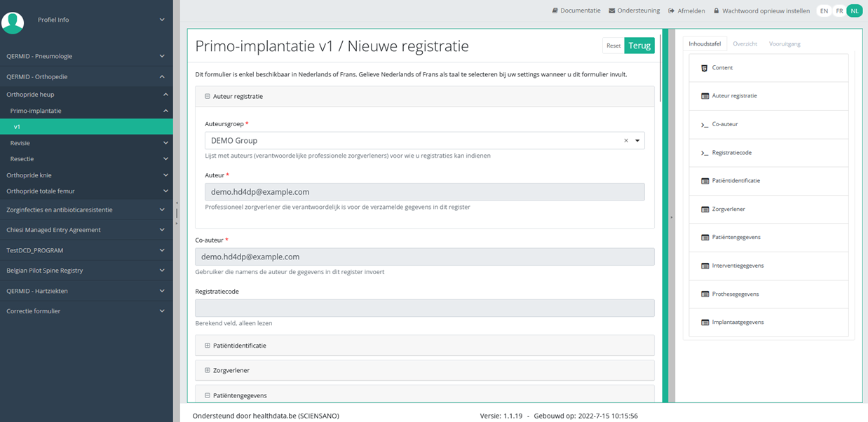Click the Documentatie book icon
Screen dimensions: 868x422
pos(555,11)
